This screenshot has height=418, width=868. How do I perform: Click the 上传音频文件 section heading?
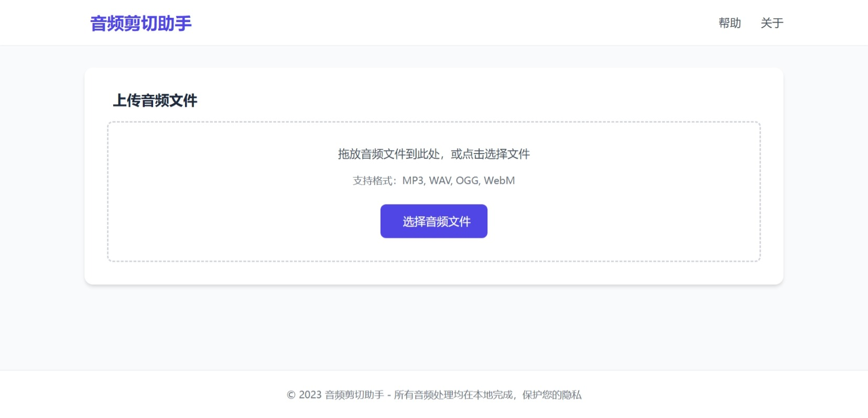pos(155,101)
